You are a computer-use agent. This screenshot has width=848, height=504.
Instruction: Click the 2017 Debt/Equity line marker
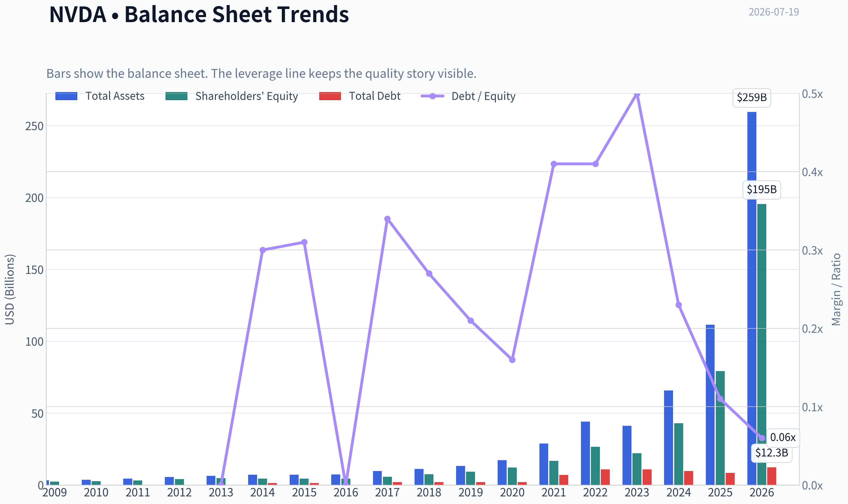click(x=388, y=219)
